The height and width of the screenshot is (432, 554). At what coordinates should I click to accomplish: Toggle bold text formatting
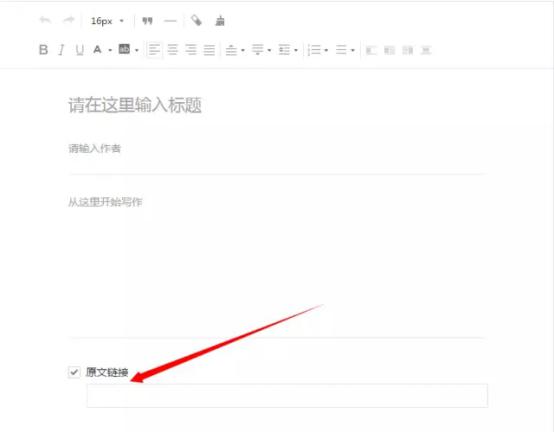tap(43, 49)
